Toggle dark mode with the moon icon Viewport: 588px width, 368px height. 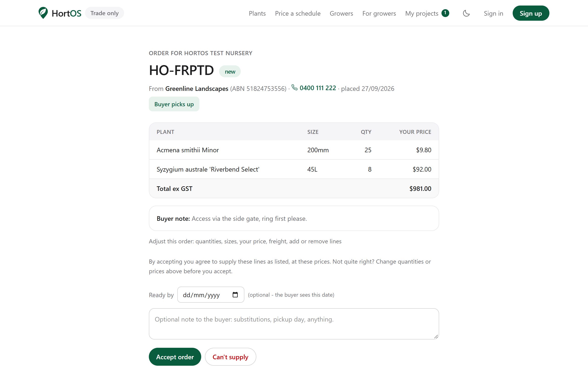pyautogui.click(x=466, y=13)
